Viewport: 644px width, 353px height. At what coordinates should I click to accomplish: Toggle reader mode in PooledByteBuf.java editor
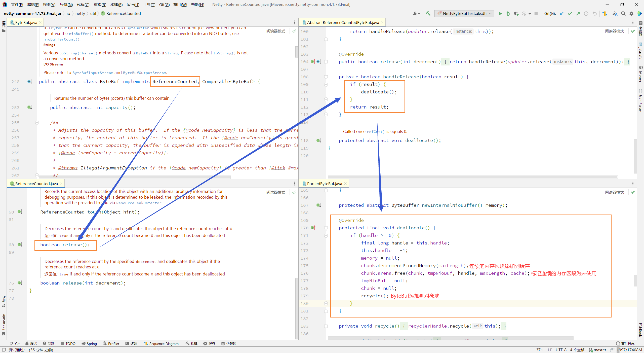click(x=614, y=192)
